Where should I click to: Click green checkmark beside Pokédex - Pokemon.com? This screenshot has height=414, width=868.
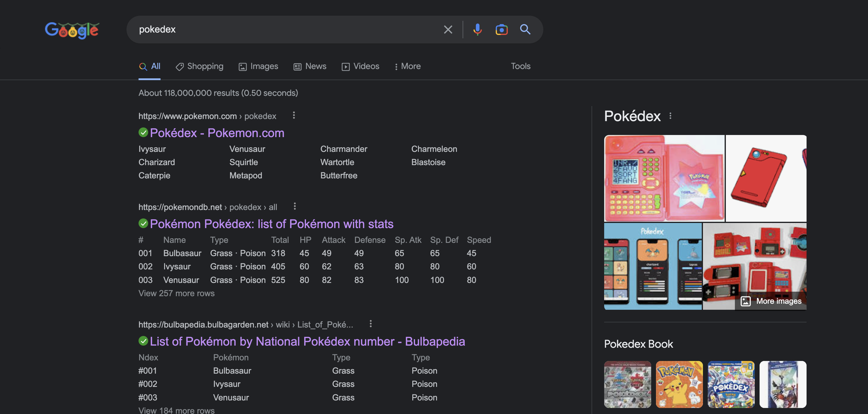(x=143, y=133)
